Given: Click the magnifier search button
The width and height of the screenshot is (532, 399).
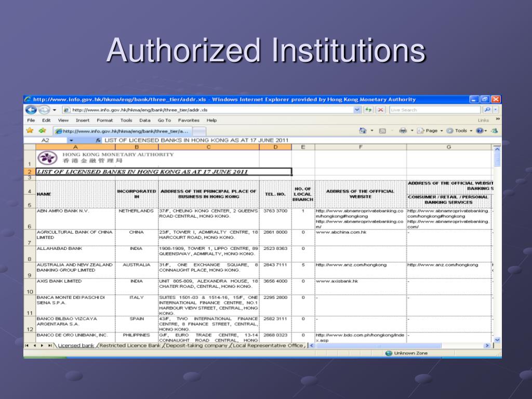Looking at the screenshot, I should [487, 110].
